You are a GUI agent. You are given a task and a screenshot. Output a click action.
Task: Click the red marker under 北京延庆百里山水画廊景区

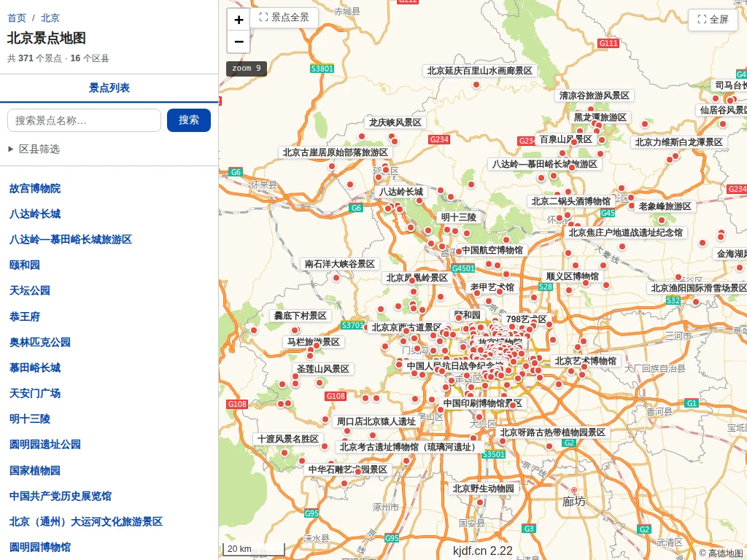click(476, 85)
